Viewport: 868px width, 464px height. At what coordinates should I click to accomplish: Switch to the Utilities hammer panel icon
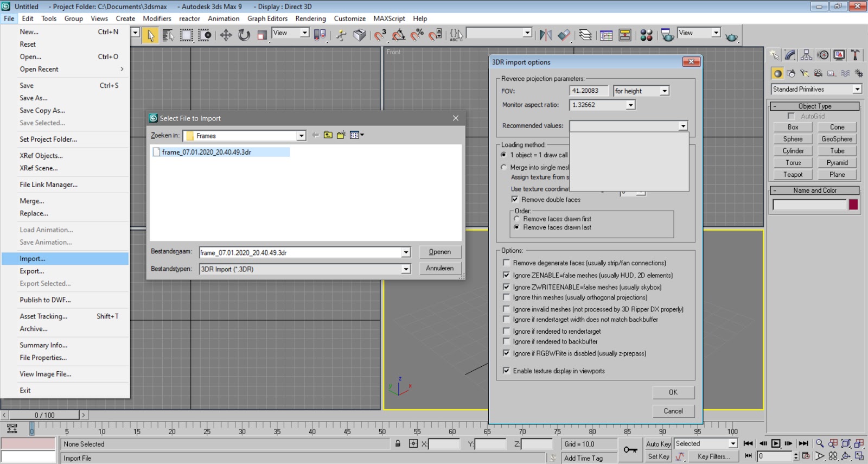[x=856, y=55]
